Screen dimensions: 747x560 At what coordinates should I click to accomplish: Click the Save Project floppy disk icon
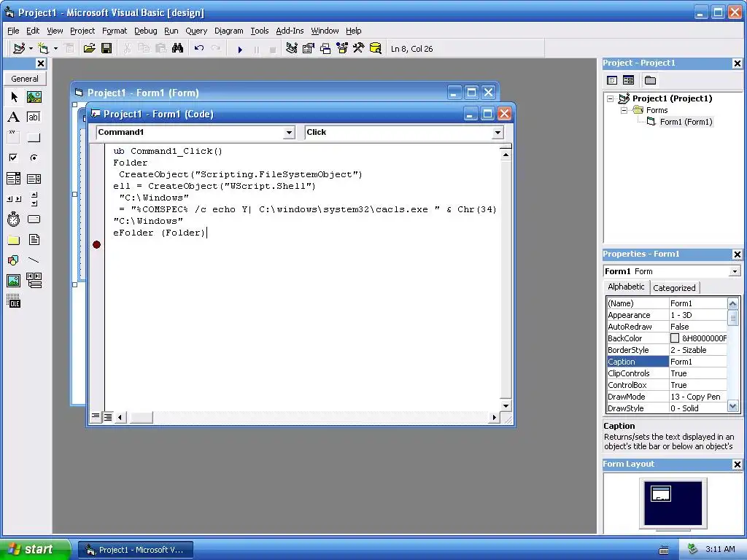point(107,49)
